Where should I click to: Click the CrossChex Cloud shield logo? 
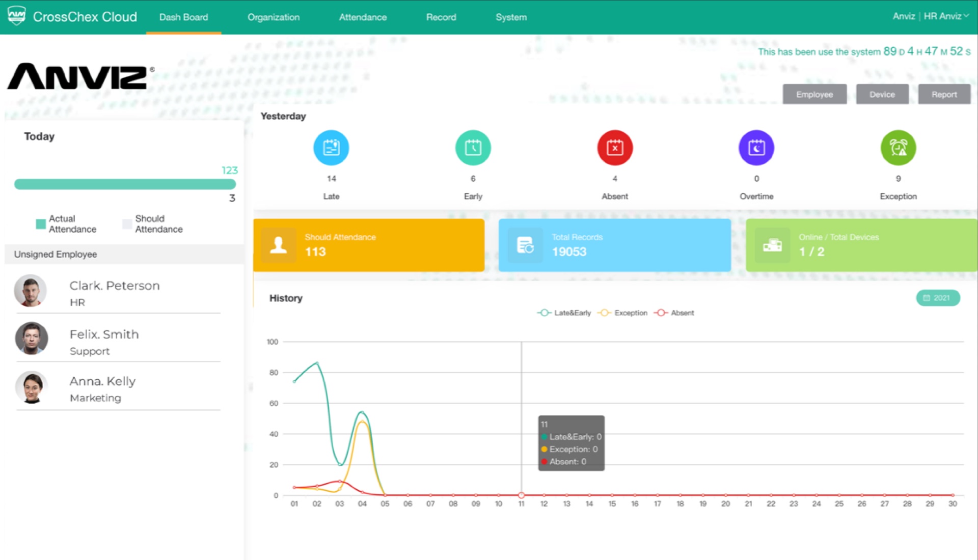point(17,16)
